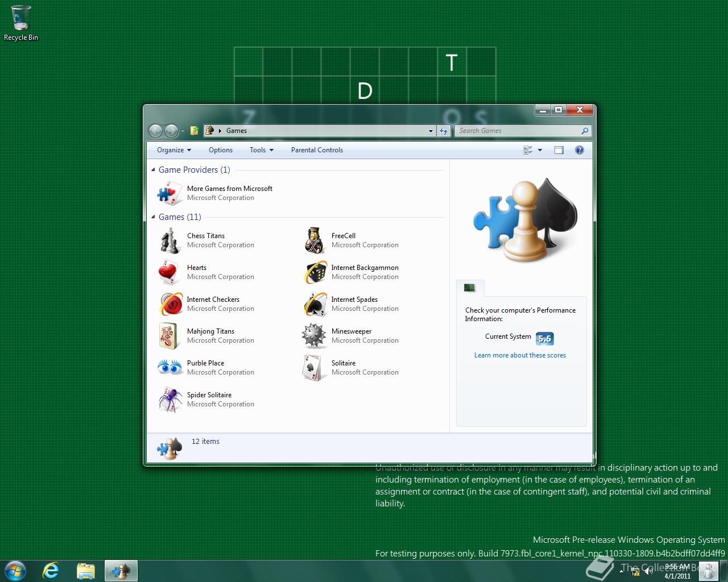
Task: Click the Spider Solitaire label
Action: pos(209,395)
